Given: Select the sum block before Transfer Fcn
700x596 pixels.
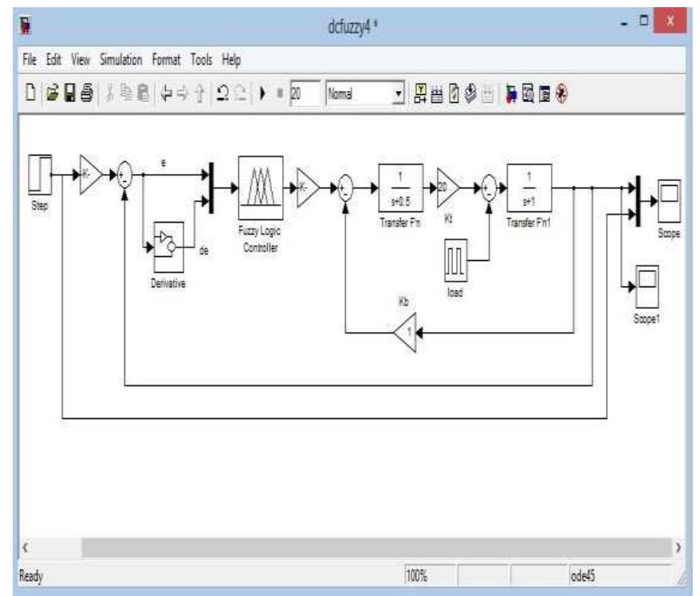Looking at the screenshot, I should pos(345,187).
